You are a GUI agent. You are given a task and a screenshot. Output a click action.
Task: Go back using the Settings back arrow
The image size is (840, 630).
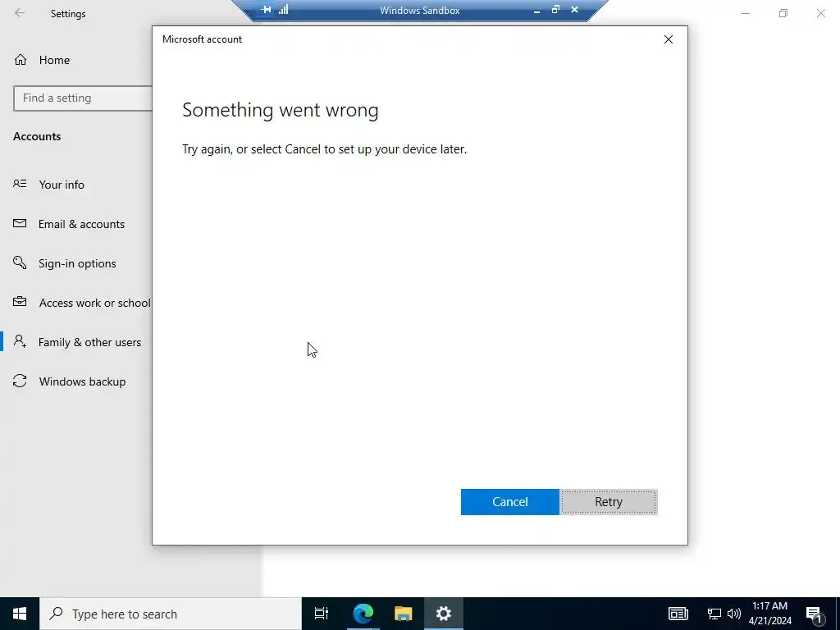(20, 13)
